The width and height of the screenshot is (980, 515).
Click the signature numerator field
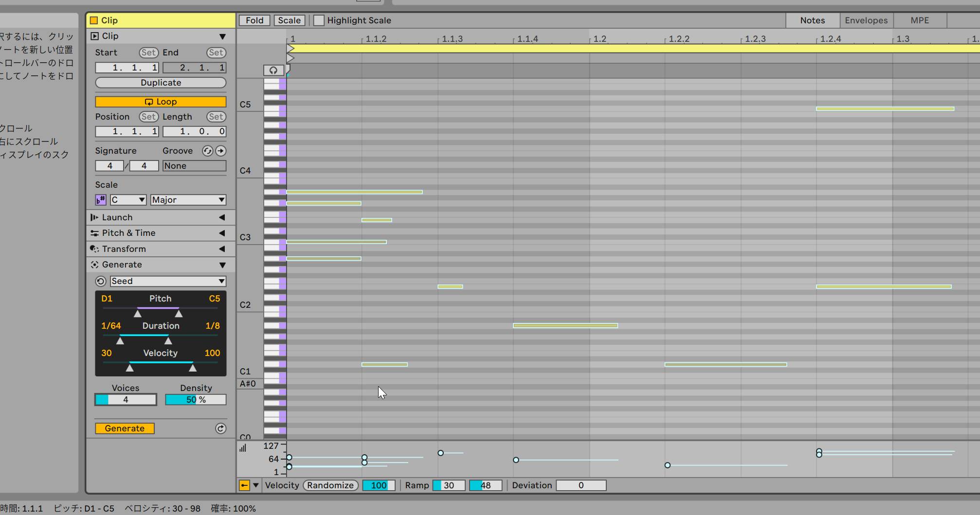109,166
